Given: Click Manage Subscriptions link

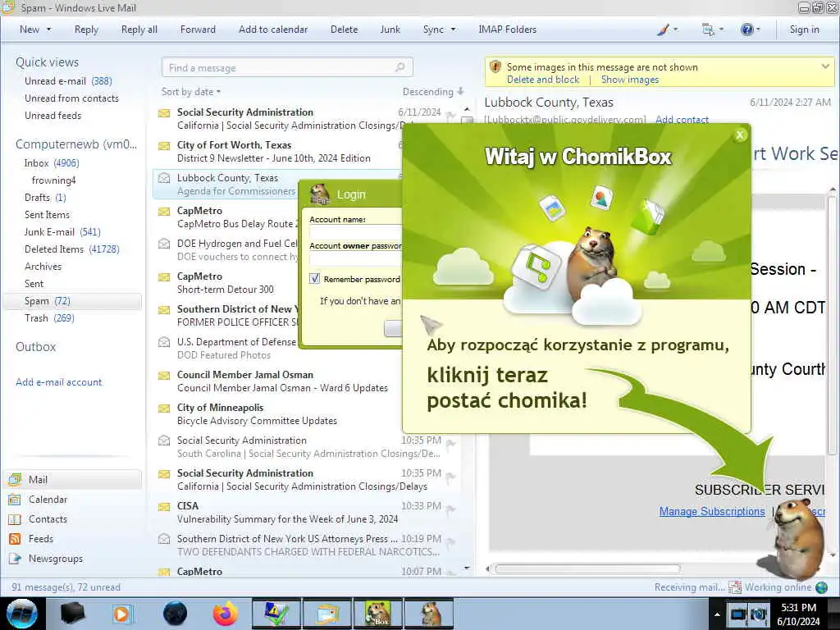Looking at the screenshot, I should coord(712,512).
